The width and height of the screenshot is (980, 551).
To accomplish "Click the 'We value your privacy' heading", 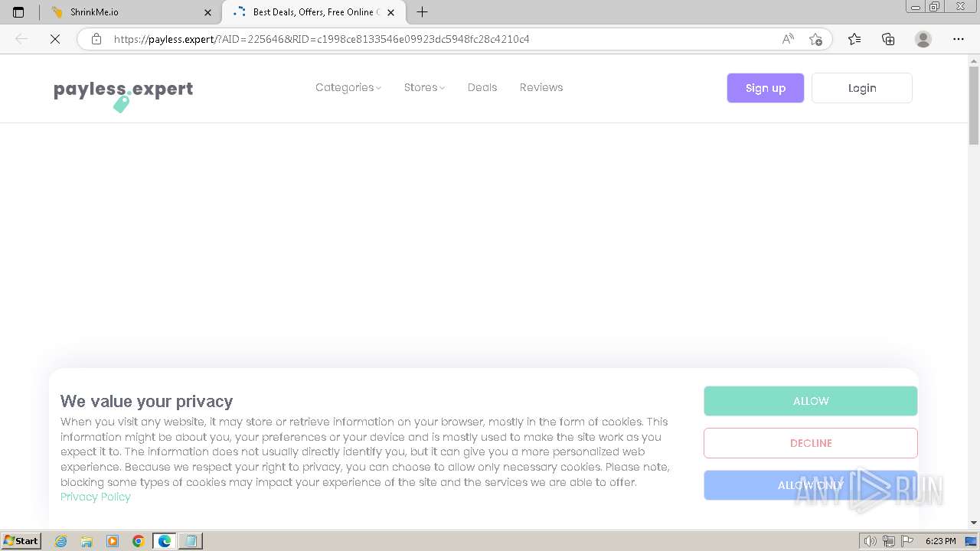I will pyautogui.click(x=146, y=401).
